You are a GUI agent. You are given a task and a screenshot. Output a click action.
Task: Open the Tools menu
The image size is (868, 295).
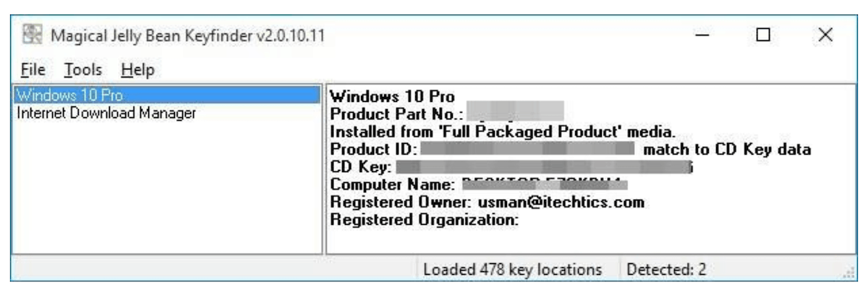click(x=82, y=70)
